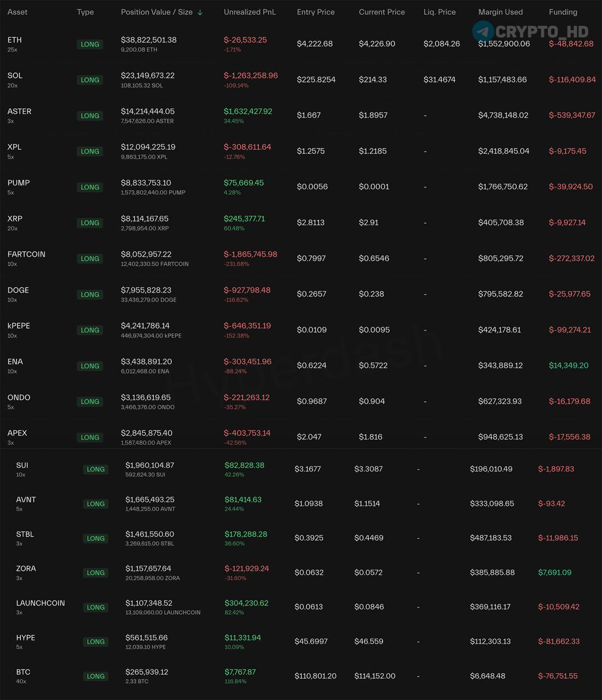This screenshot has height=700, width=602.
Task: Click the LONG badge in the BTC row
Action: point(96,676)
